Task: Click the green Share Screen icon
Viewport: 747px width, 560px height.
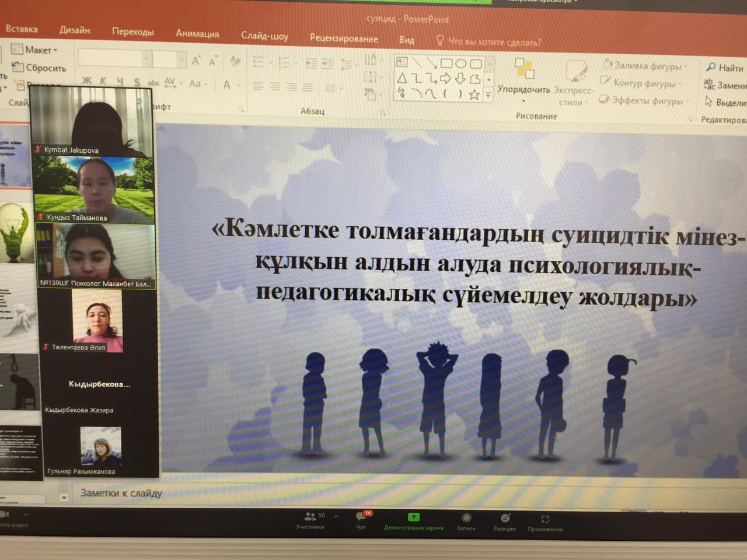Action: [x=413, y=517]
